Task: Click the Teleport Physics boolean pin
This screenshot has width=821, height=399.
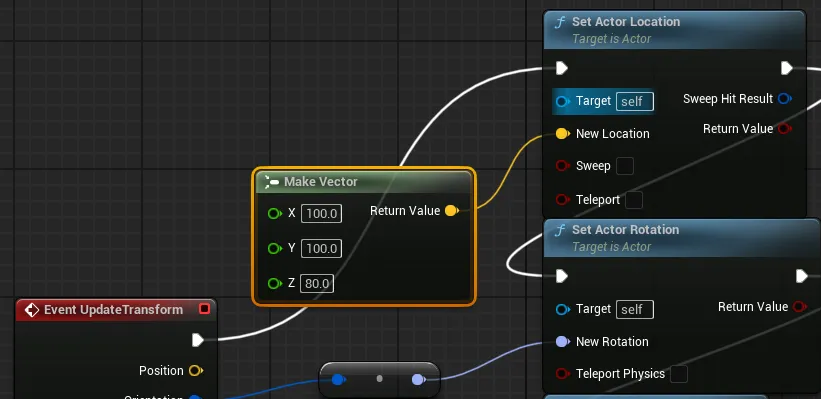Action: 562,374
